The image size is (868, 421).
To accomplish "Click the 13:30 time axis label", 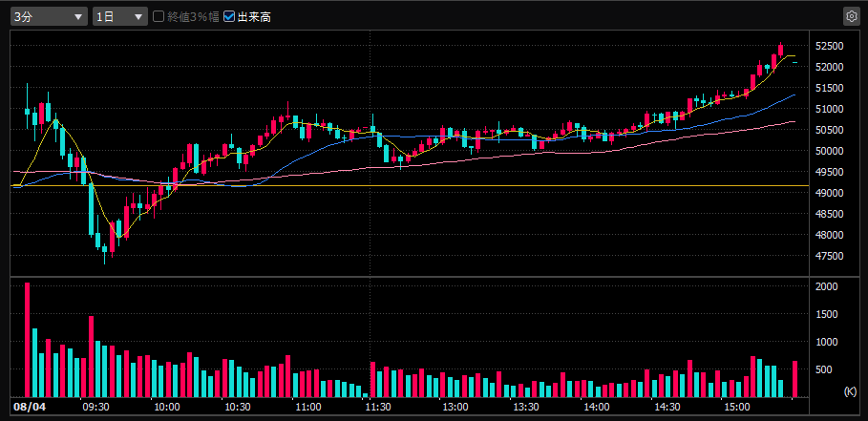I will pyautogui.click(x=526, y=408).
